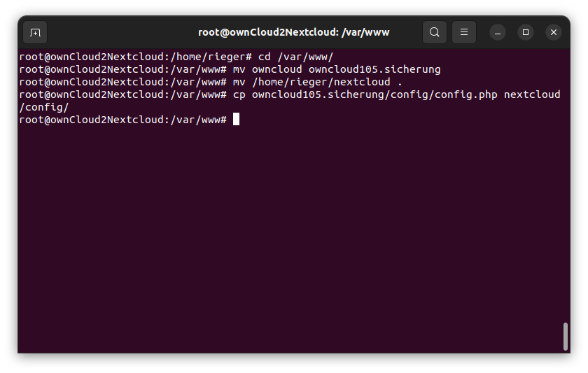
Task: Click the window title root@ownCloud2Nextcloud: /var/www
Action: pos(293,33)
